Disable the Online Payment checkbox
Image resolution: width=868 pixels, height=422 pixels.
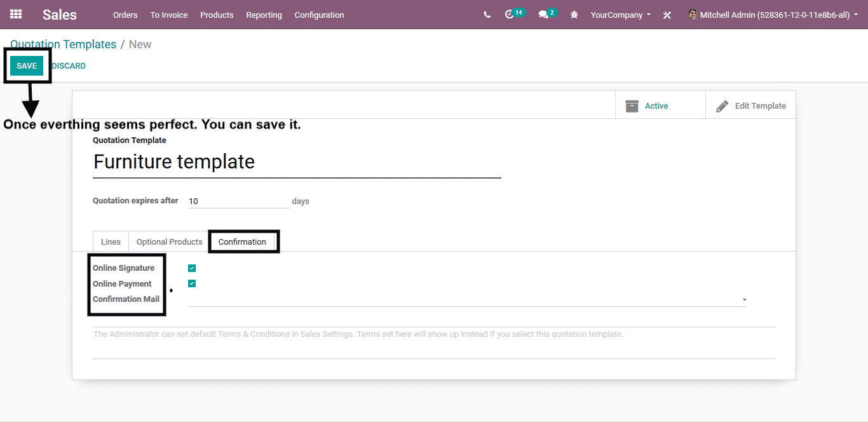[192, 283]
